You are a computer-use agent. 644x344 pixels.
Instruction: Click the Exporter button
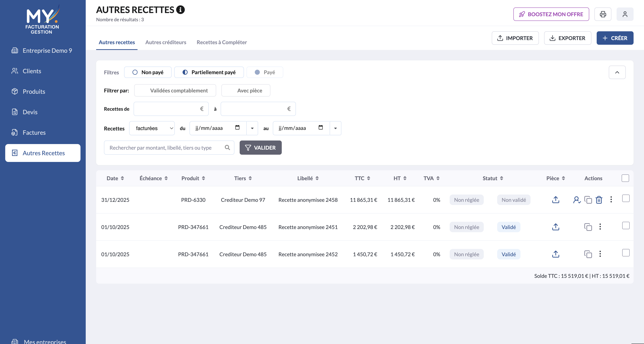pyautogui.click(x=567, y=38)
